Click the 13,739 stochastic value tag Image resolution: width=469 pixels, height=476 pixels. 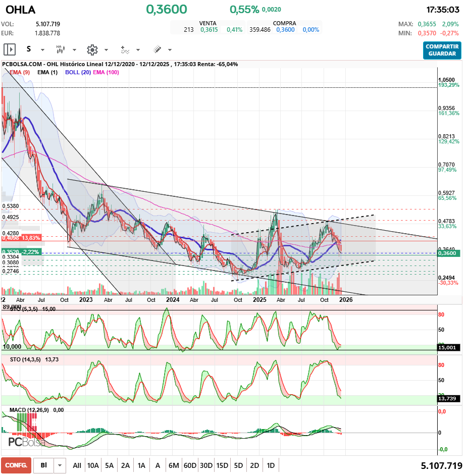pyautogui.click(x=449, y=398)
